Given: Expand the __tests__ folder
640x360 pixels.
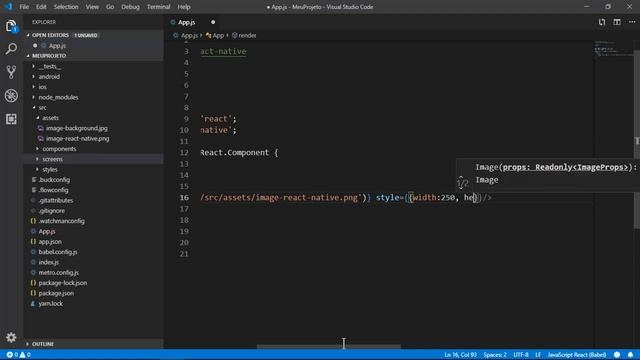Looking at the screenshot, I should click(50, 66).
